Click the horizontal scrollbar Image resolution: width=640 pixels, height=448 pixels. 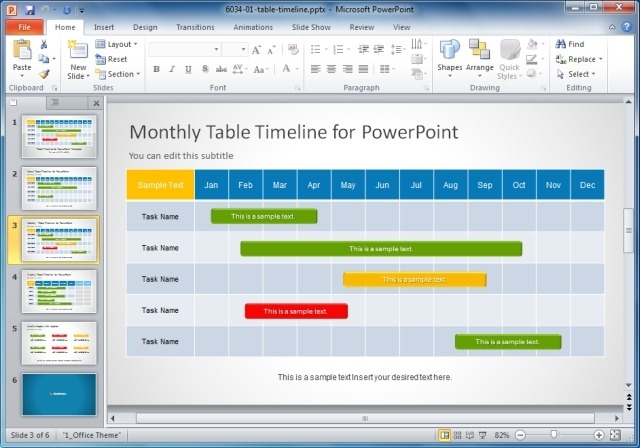(x=365, y=418)
